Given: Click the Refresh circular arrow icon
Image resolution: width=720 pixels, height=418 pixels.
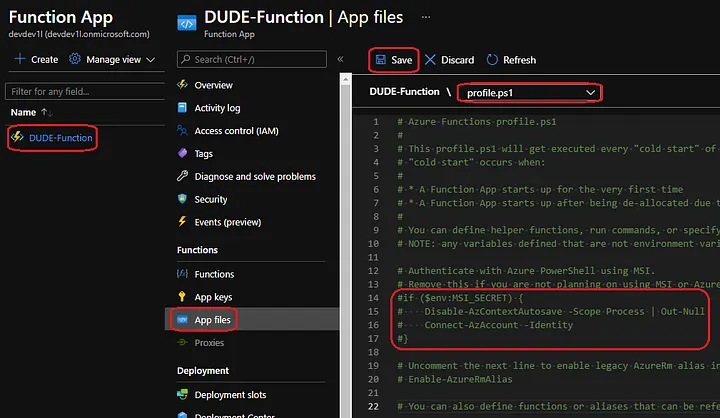Looking at the screenshot, I should pos(492,60).
